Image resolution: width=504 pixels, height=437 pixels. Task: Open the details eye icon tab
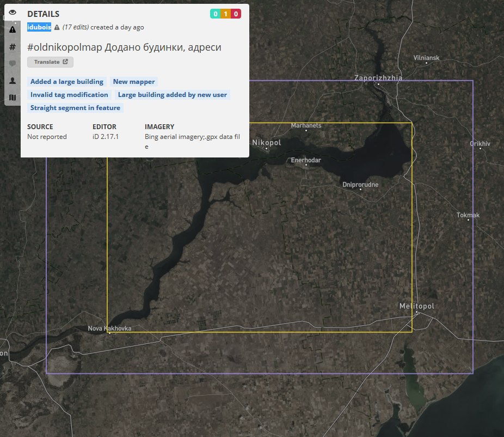point(13,13)
